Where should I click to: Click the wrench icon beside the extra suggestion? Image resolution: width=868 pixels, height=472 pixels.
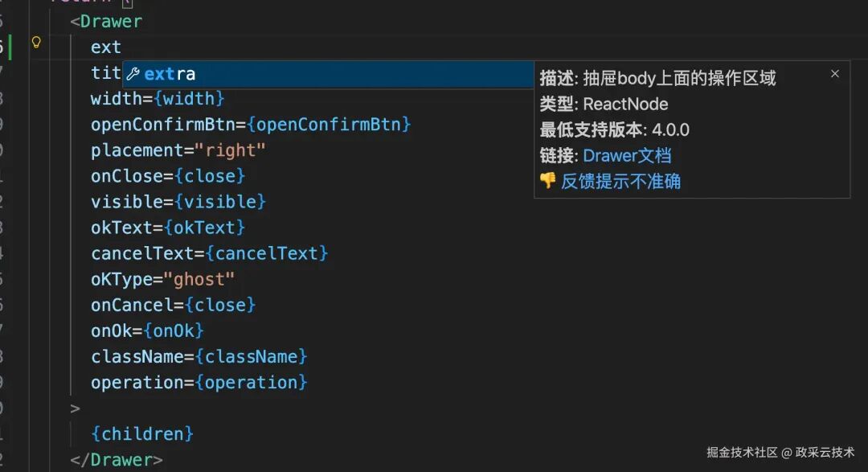[x=133, y=73]
